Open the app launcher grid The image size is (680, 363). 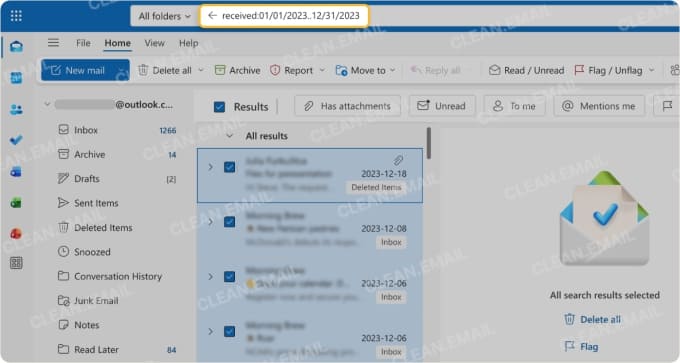point(16,16)
